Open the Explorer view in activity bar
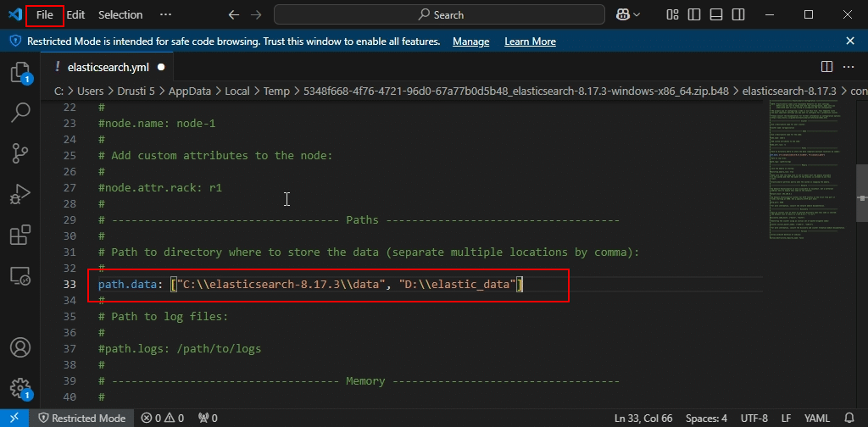The image size is (868, 427). tap(19, 72)
